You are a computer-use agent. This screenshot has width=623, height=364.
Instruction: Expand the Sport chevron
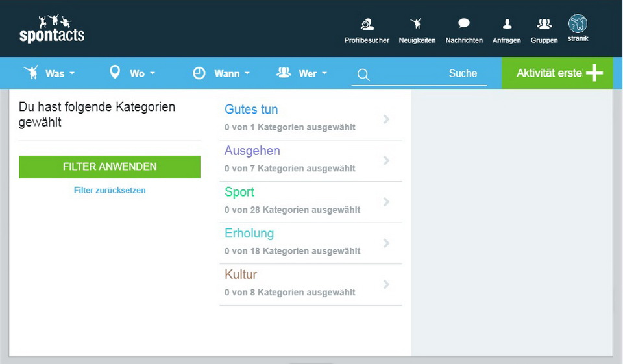(386, 202)
